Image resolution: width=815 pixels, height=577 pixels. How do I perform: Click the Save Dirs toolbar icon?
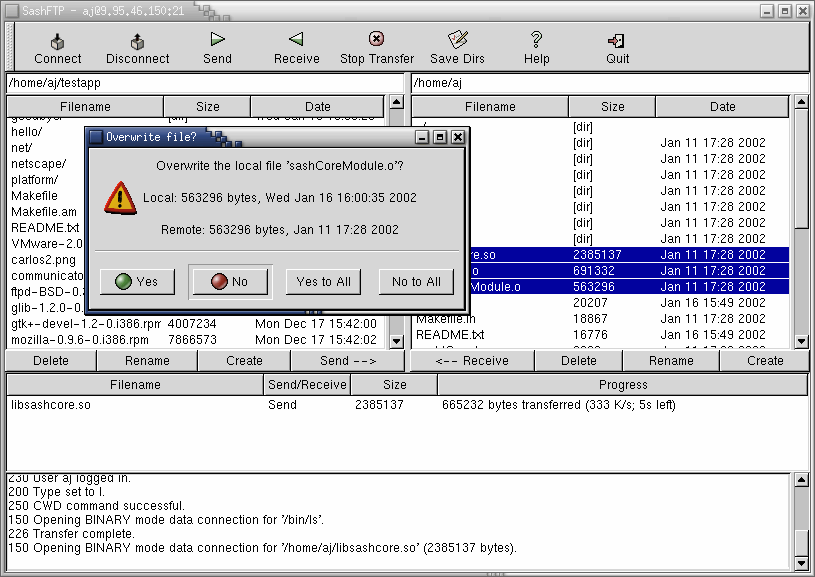(457, 40)
